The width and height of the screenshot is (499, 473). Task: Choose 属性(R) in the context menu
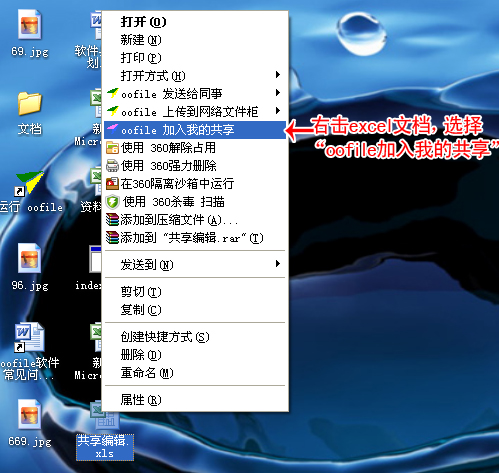tap(195, 400)
